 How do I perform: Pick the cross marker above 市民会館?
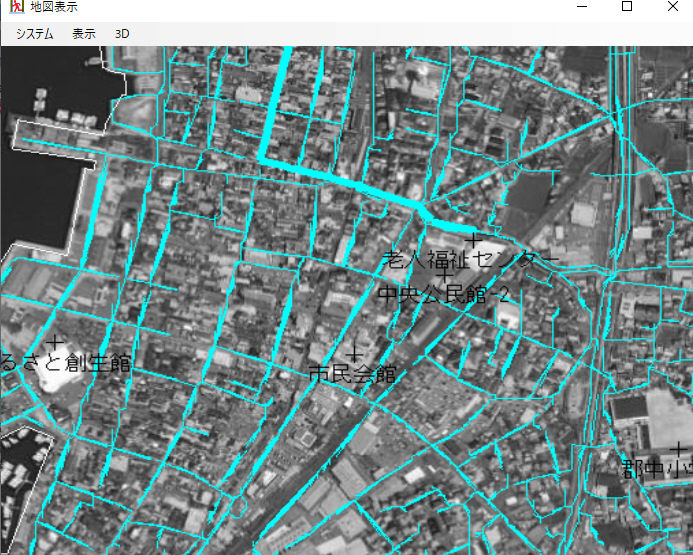[x=353, y=353]
